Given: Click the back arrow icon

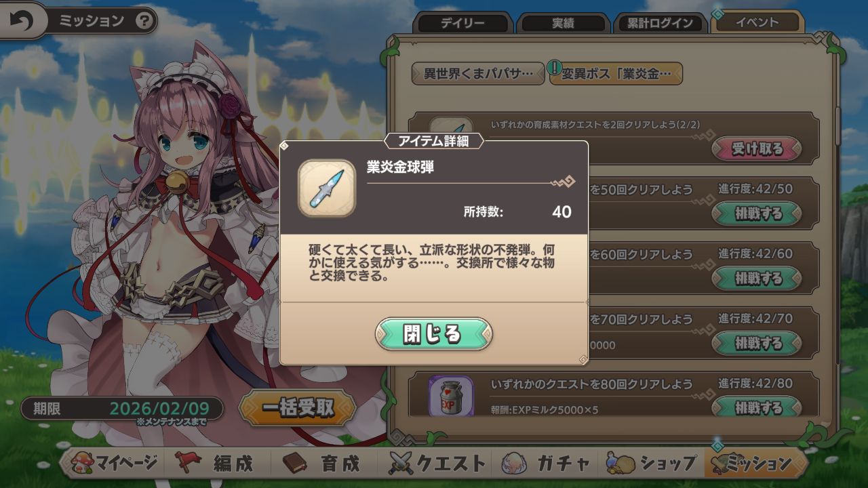Looking at the screenshot, I should [x=22, y=21].
